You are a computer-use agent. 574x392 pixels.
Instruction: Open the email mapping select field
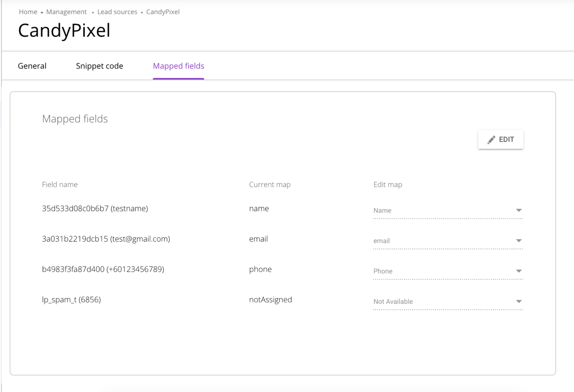pyautogui.click(x=441, y=241)
